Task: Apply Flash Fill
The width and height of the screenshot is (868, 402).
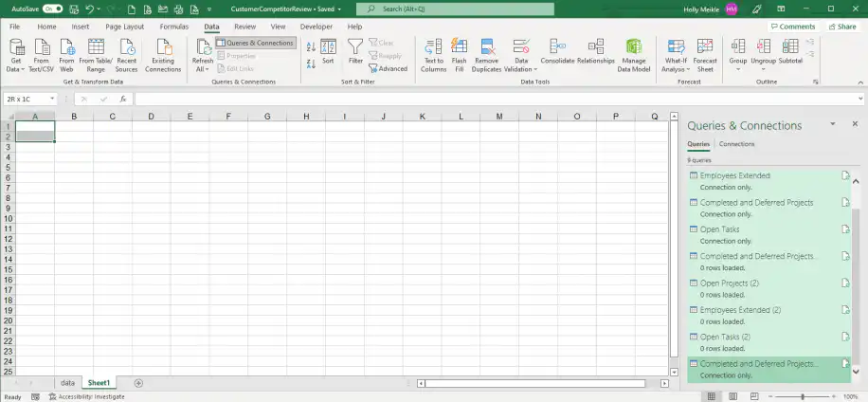Action: (x=459, y=56)
